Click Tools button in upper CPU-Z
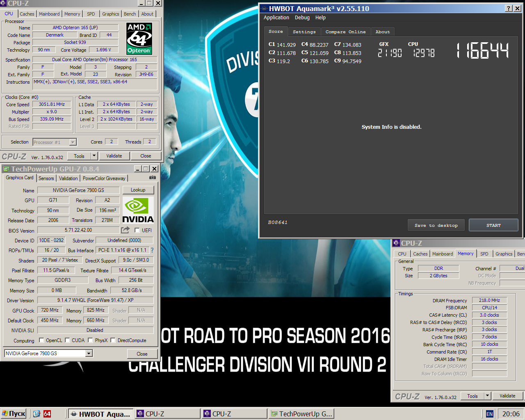 (79, 156)
